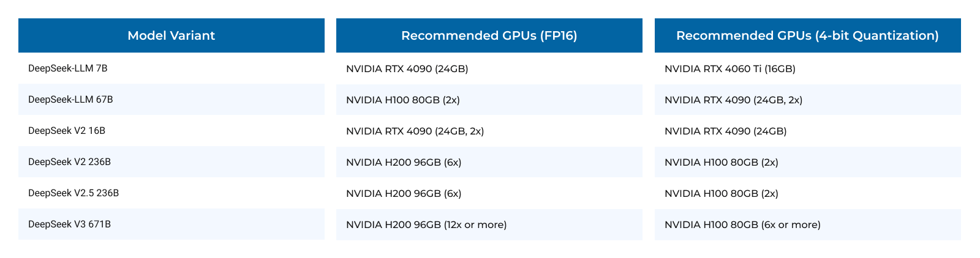
Task: Click the FP16 GPU cell for DeepSeek V2 16B
Action: [x=415, y=131]
